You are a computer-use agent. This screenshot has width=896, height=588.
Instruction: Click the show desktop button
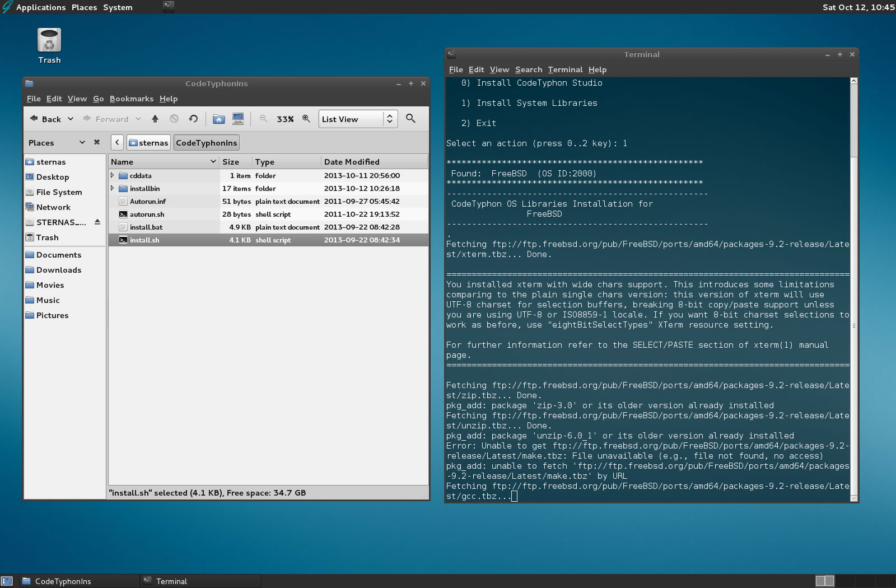7,581
